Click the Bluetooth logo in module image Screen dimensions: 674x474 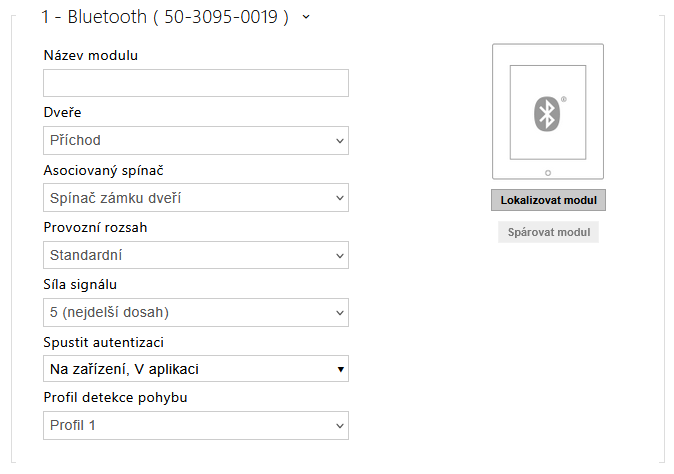click(546, 113)
